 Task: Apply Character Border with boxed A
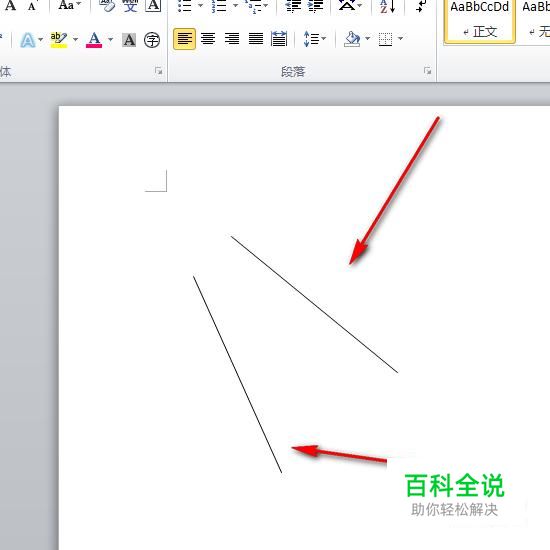click(x=153, y=6)
